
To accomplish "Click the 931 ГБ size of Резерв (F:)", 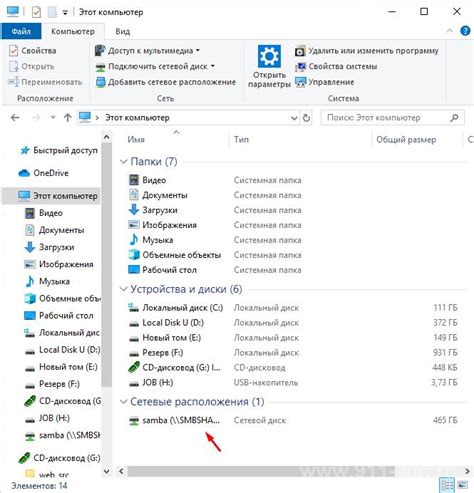I will pyautogui.click(x=445, y=353).
